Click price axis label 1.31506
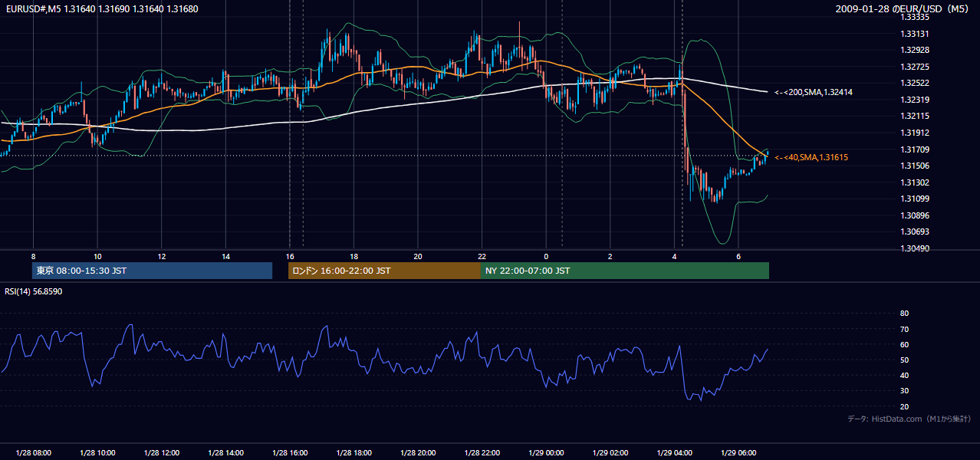 click(915, 166)
